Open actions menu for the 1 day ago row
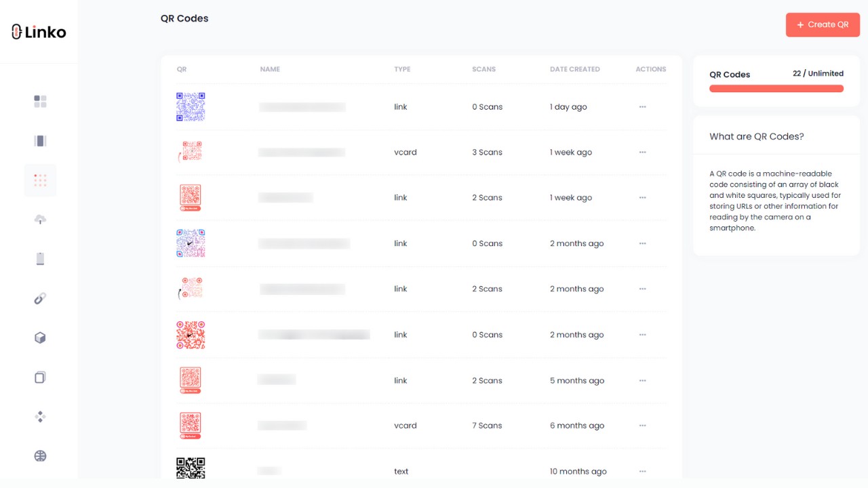This screenshot has width=868, height=488. pos(642,107)
